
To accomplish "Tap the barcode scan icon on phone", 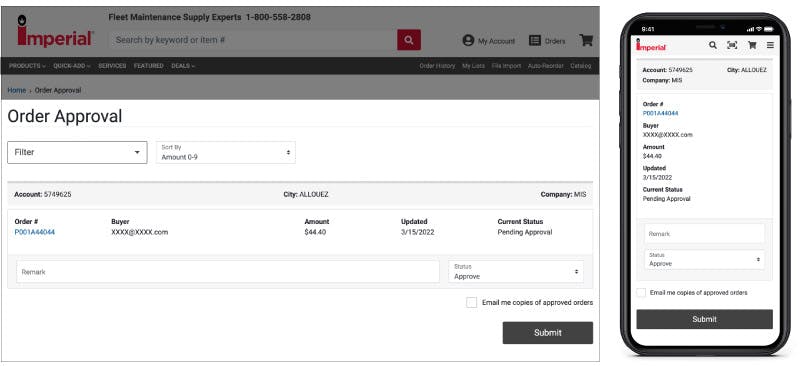I will [732, 45].
